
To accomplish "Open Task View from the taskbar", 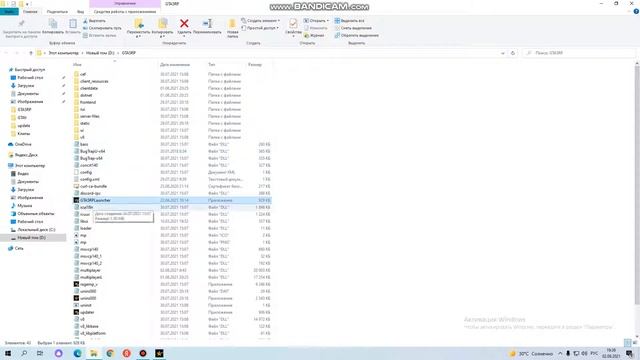I will click(40, 353).
